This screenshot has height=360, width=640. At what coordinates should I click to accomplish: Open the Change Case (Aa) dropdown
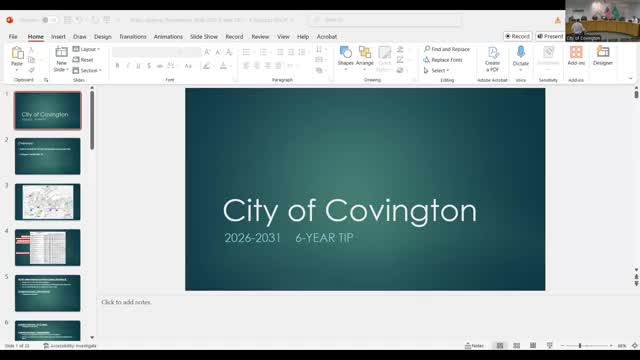point(189,66)
